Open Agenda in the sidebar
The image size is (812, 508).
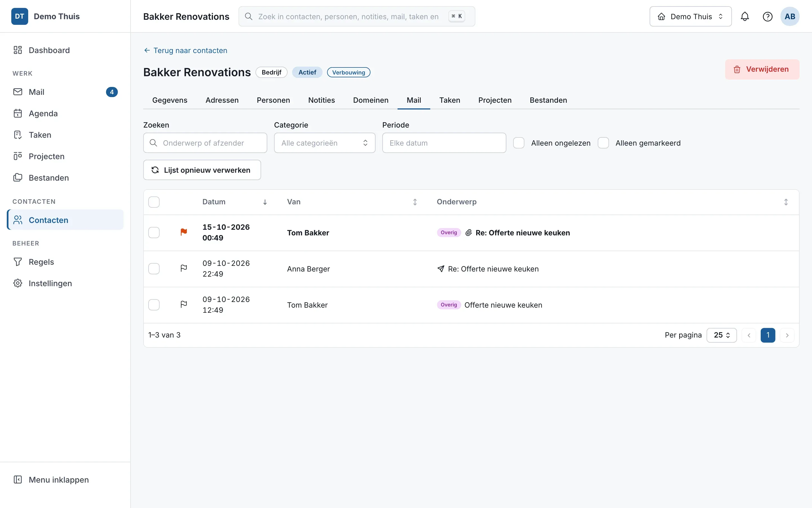(65, 113)
